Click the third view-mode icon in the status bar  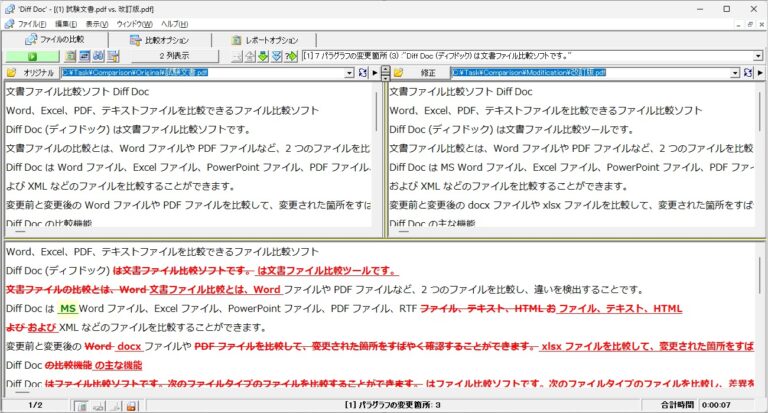115,406
